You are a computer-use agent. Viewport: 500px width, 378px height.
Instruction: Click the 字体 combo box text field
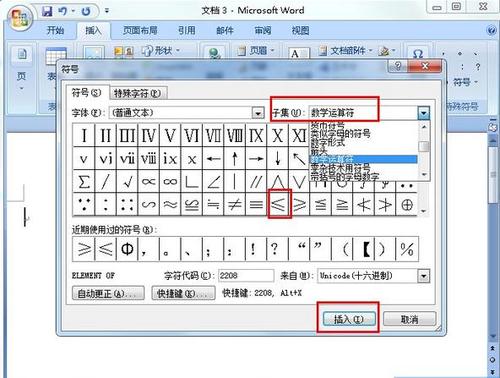pyautogui.click(x=181, y=113)
